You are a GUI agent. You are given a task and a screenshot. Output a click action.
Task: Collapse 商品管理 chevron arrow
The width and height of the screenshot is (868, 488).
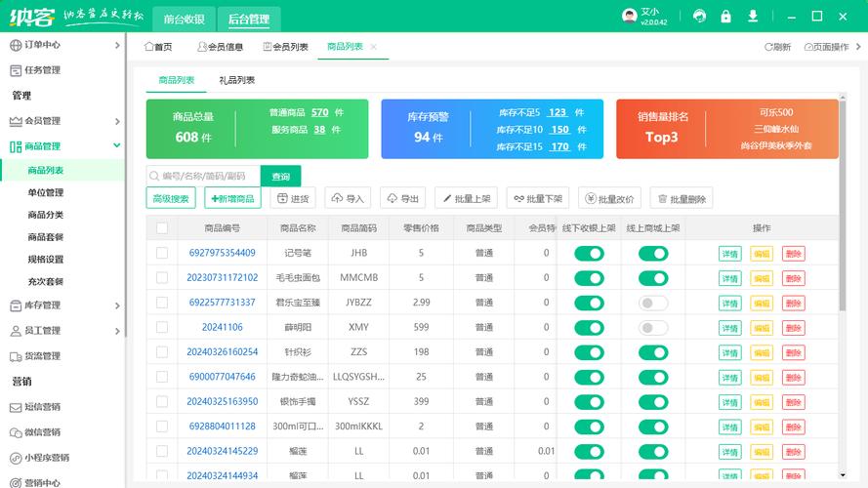point(117,145)
